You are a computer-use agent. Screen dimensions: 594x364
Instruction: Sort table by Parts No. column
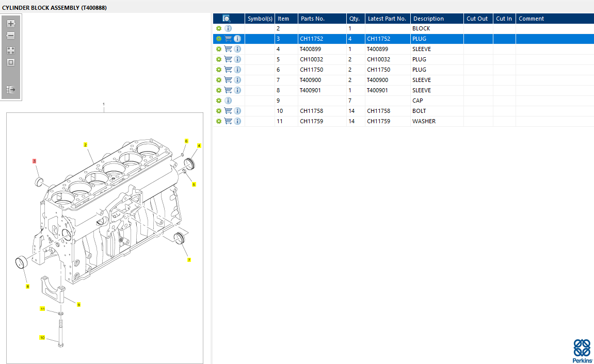coord(313,19)
